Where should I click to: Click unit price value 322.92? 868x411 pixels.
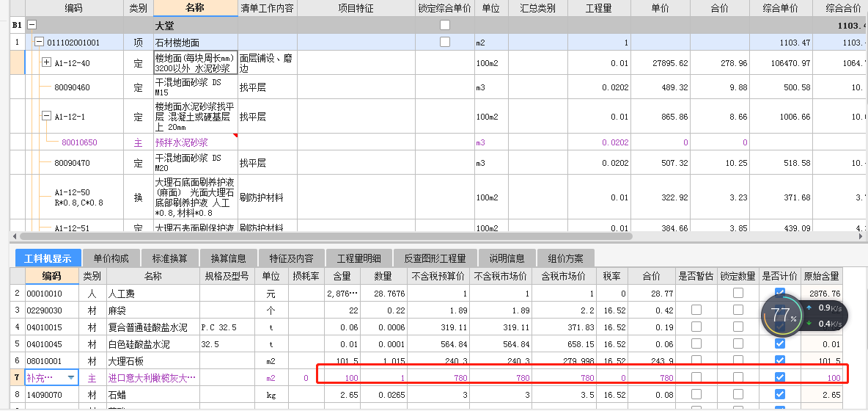(x=674, y=197)
